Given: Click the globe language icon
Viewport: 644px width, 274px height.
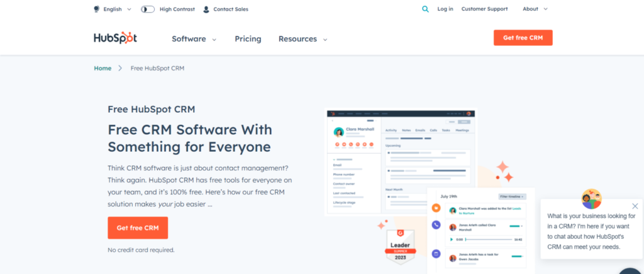Looking at the screenshot, I should [x=97, y=9].
